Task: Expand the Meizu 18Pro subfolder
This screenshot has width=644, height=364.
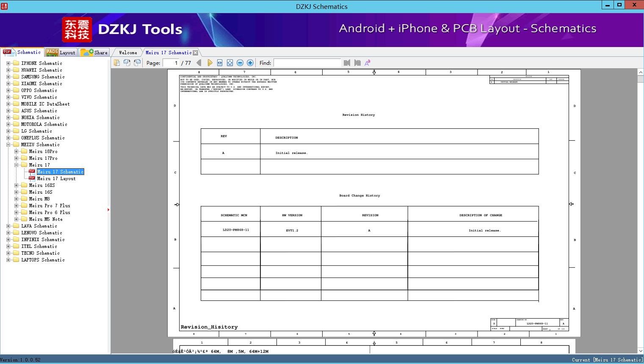Action: pos(16,151)
